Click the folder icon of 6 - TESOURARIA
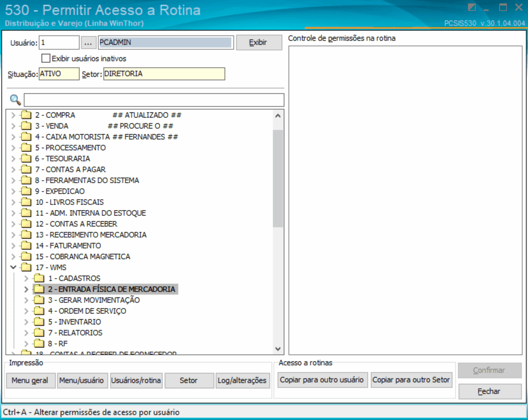 pos(26,159)
